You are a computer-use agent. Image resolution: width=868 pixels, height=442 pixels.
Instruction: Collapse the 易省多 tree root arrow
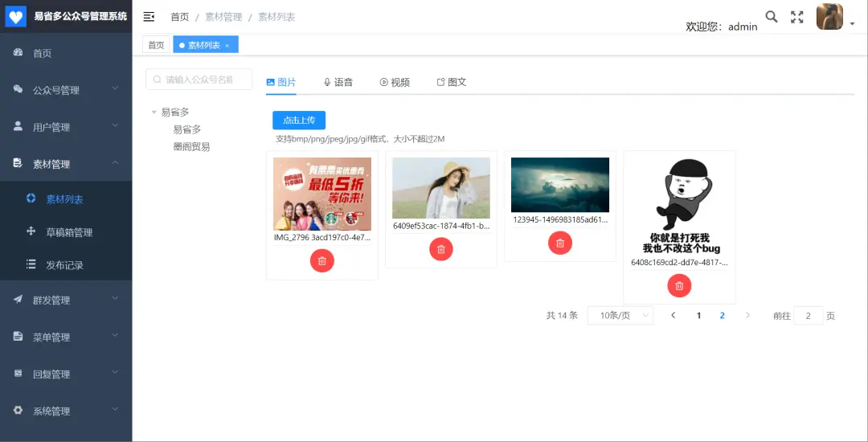point(154,113)
